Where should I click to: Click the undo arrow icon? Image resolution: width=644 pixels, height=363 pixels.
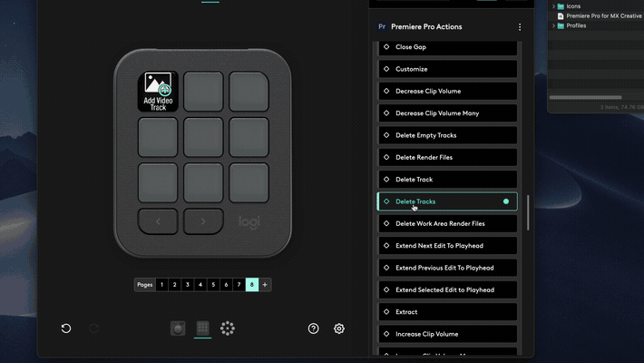pyautogui.click(x=66, y=329)
